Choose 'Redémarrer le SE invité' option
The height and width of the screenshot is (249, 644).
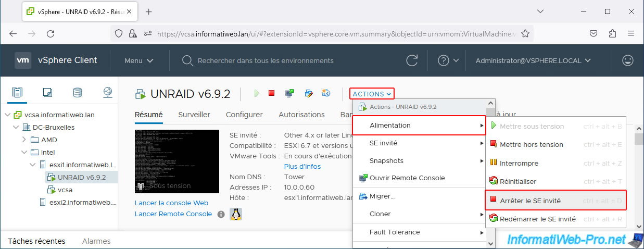[x=537, y=219]
